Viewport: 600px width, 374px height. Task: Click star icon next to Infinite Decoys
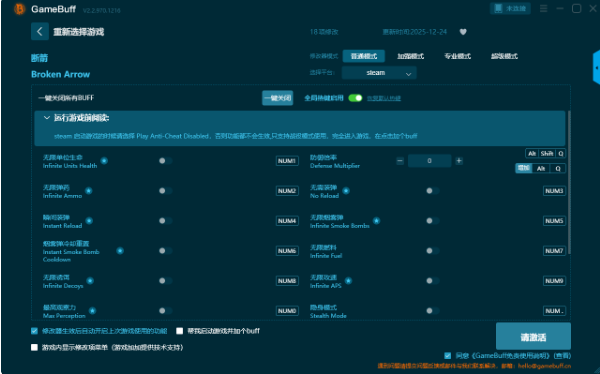(x=90, y=281)
